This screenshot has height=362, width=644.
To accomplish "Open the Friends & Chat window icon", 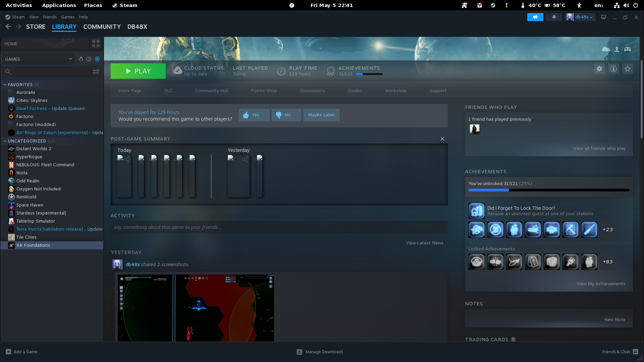I will click(x=636, y=352).
